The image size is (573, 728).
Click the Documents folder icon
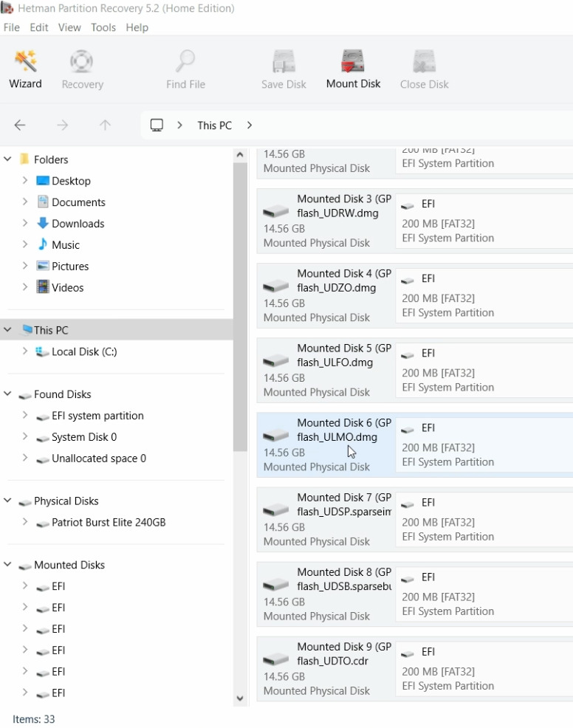[43, 202]
